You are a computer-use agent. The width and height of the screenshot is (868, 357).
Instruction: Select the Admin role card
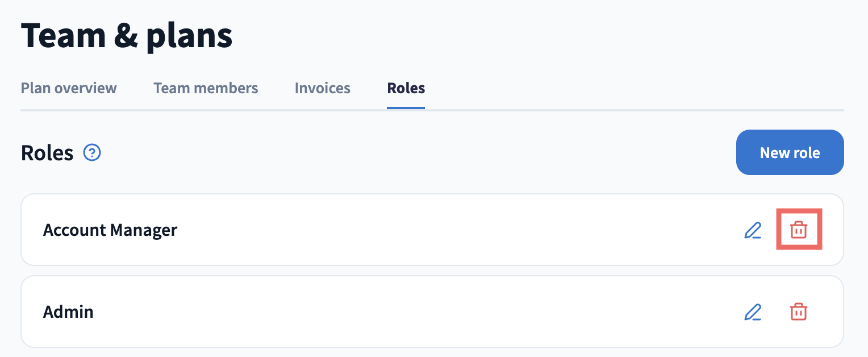[x=432, y=312]
